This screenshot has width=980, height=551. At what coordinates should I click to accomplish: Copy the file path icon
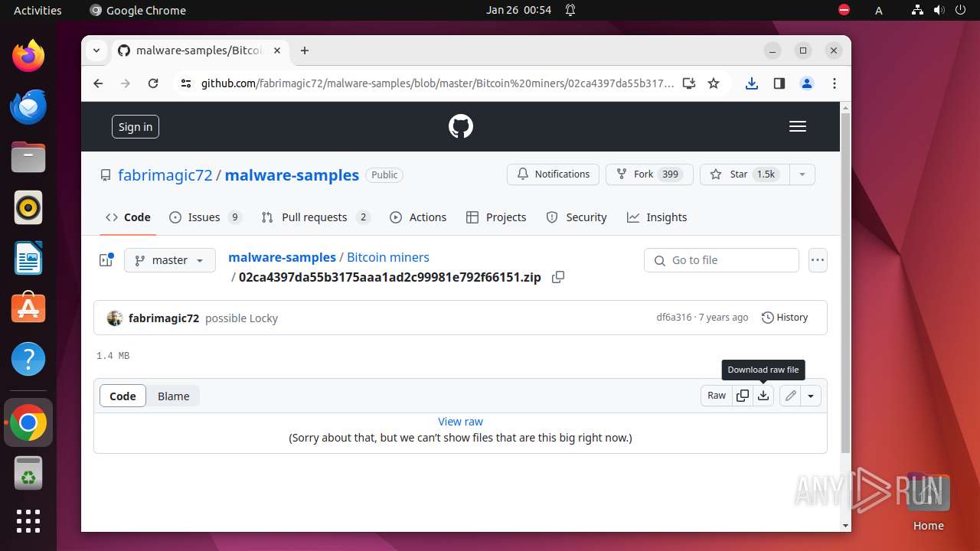pos(558,277)
